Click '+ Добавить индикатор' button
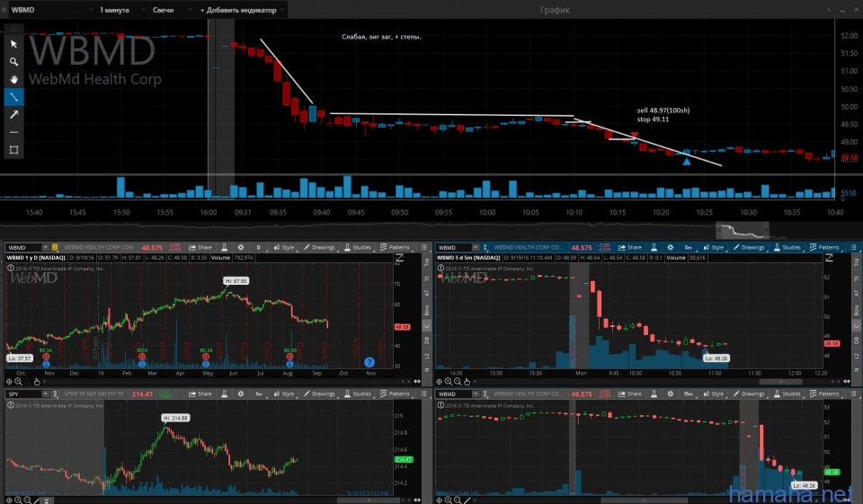This screenshot has width=863, height=504. point(242,10)
